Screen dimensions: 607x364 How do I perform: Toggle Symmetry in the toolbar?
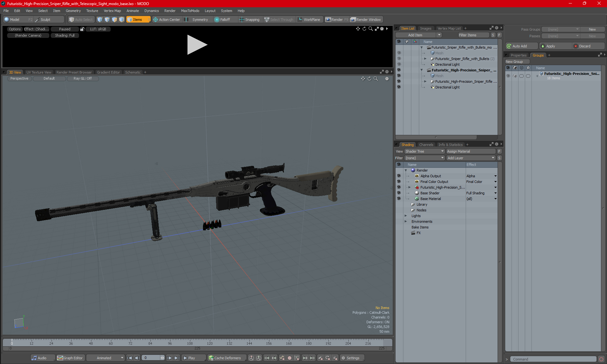(x=197, y=20)
